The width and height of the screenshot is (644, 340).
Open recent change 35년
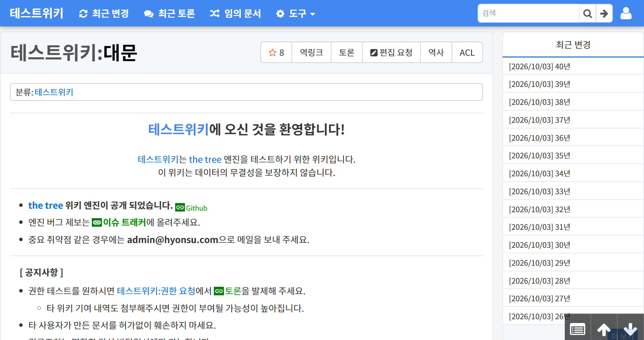573,156
